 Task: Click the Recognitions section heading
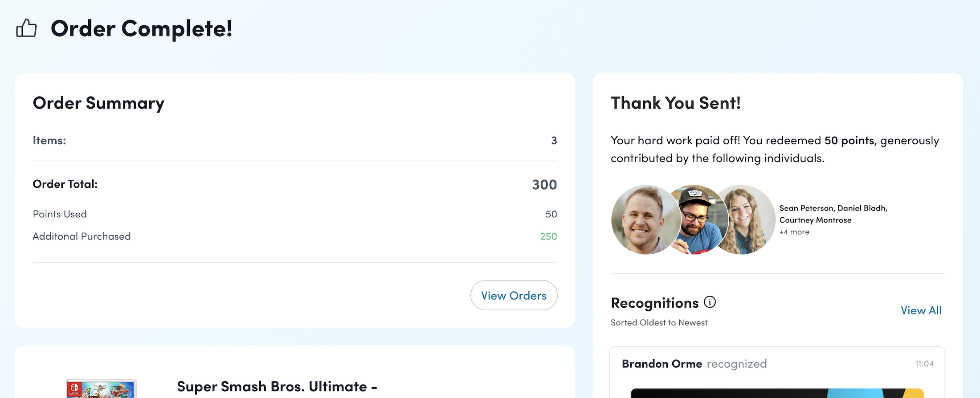(x=654, y=303)
